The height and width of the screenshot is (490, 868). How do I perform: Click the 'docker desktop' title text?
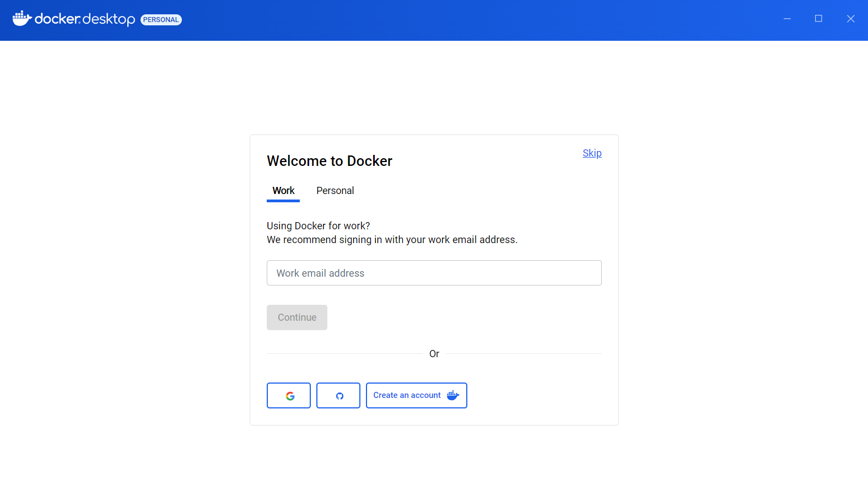(x=85, y=19)
